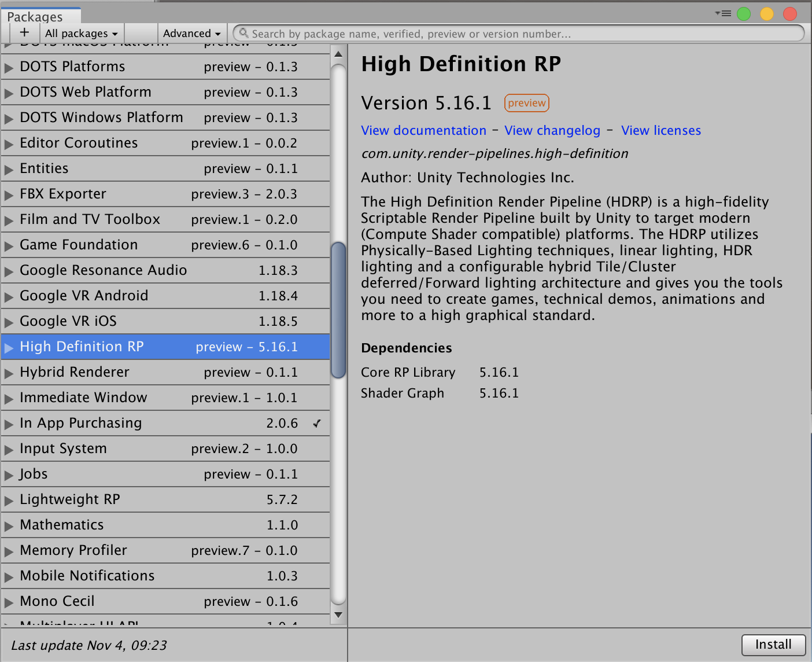Click the plus icon to add package

point(24,33)
